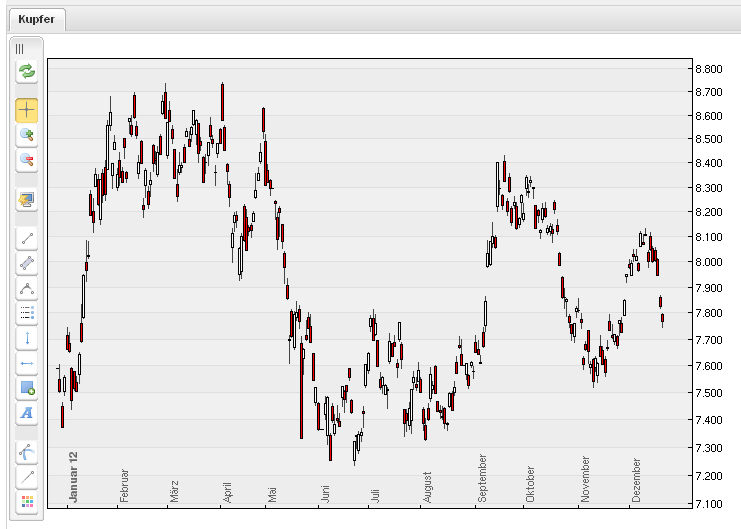This screenshot has width=741, height=529.
Task: Click the green refresh arrows icon
Action: click(x=26, y=72)
